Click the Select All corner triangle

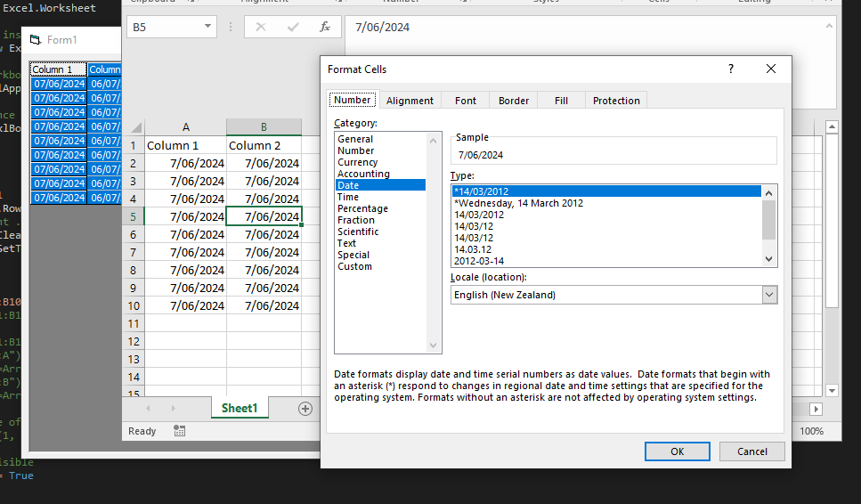[x=136, y=128]
